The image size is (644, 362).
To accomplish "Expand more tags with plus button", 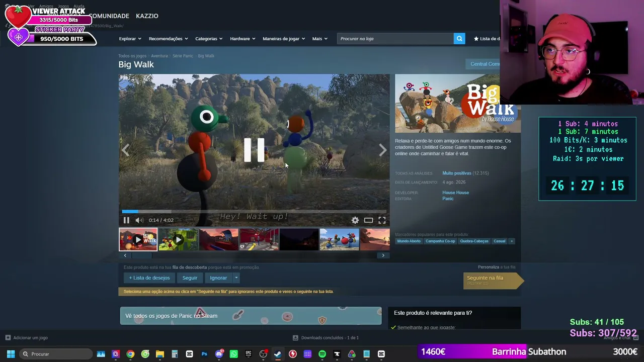I will point(512,241).
